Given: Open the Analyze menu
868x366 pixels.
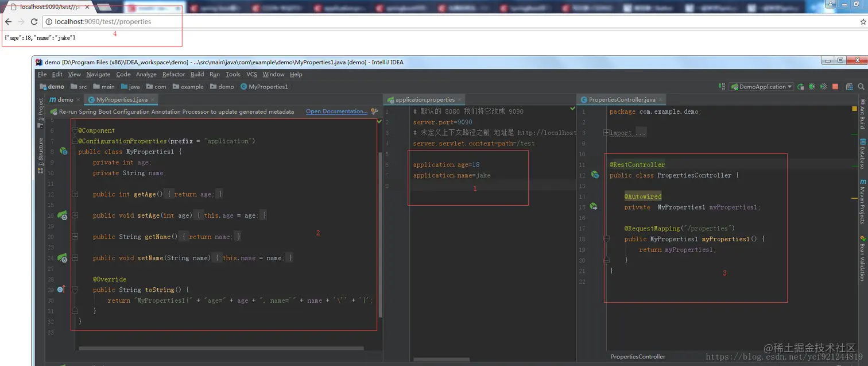Looking at the screenshot, I should [146, 74].
